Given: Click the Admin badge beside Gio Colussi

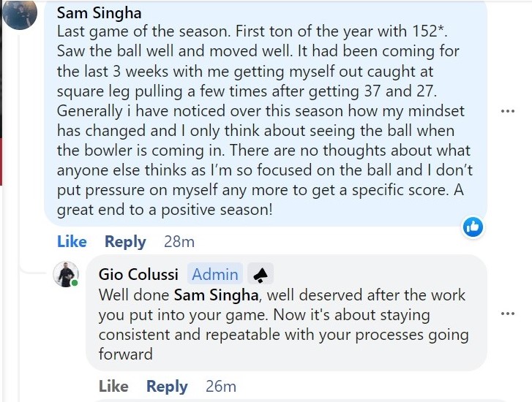Looking at the screenshot, I should pos(214,274).
